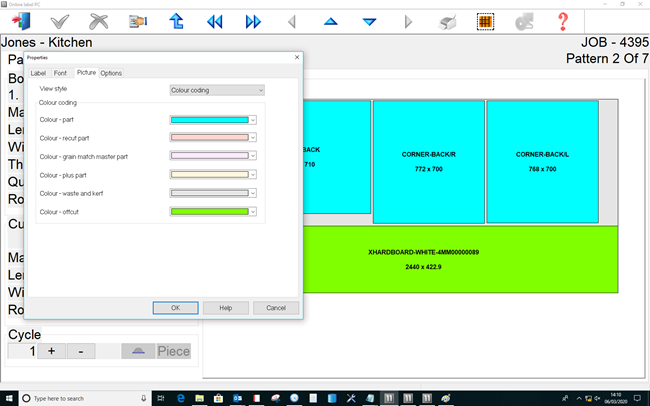
Task: Click the double right arrow toolbar icon
Action: 253,20
